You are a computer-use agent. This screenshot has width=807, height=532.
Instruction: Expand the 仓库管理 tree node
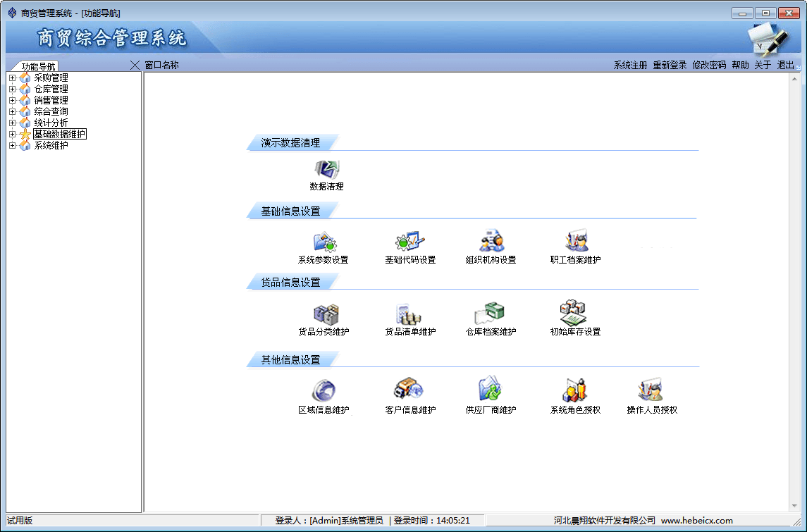(x=12, y=89)
